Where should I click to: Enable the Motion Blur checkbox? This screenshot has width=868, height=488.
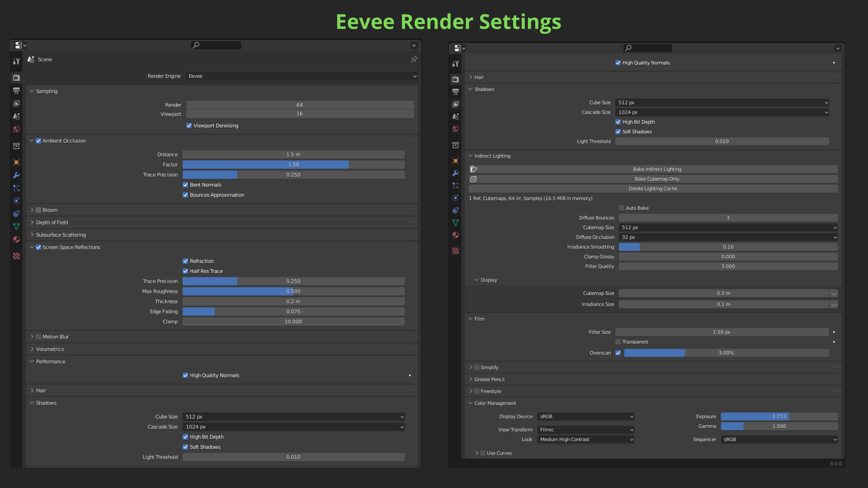(x=38, y=337)
